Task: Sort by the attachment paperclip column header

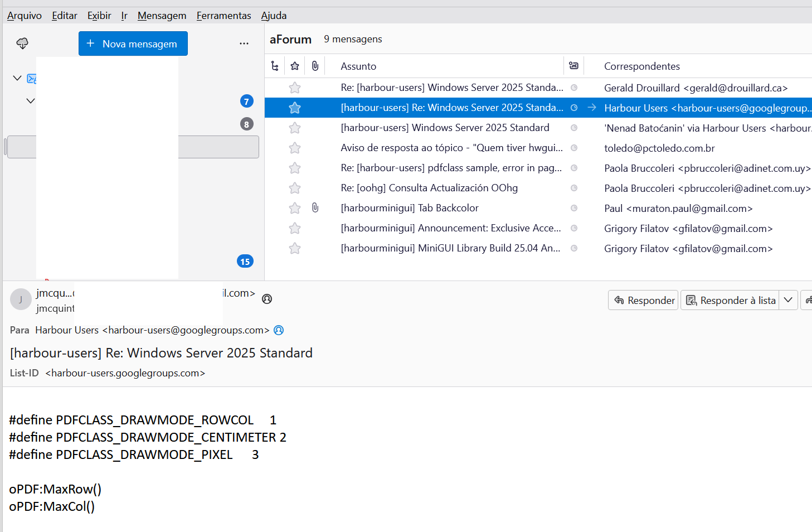Action: 315,66
